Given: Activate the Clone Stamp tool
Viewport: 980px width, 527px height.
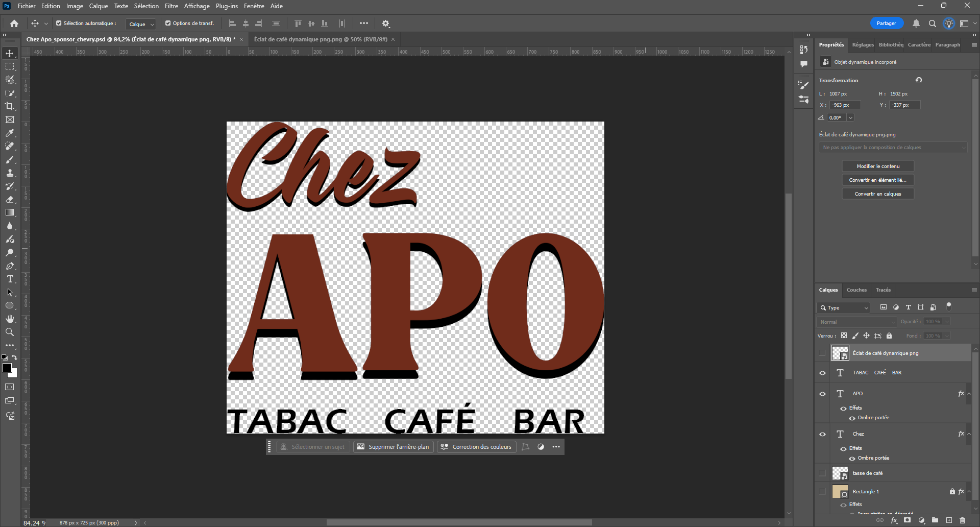Looking at the screenshot, I should point(10,173).
